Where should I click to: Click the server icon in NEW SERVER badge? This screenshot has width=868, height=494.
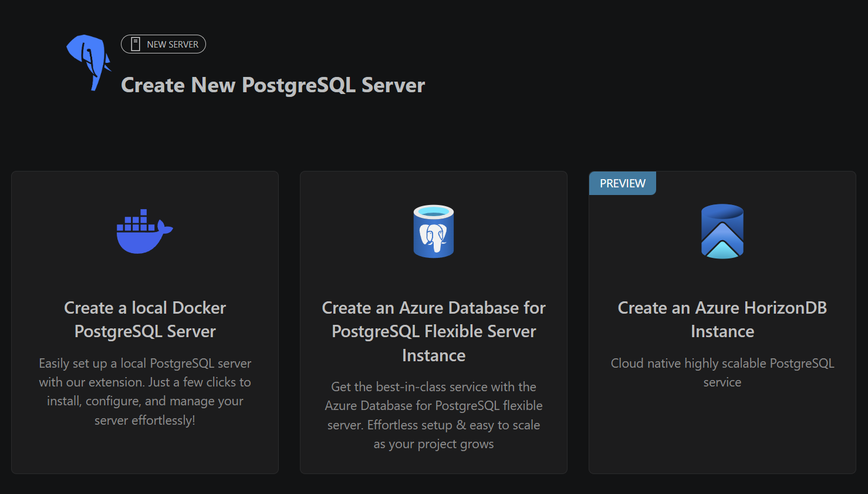click(136, 44)
